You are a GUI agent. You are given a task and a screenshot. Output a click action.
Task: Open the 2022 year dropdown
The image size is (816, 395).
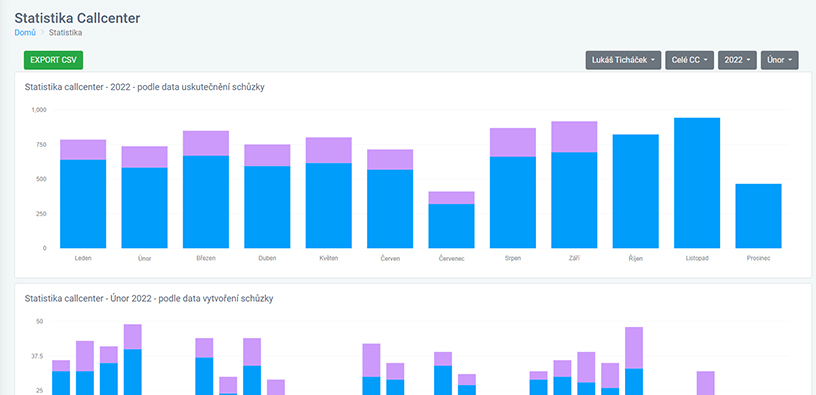[x=737, y=60]
